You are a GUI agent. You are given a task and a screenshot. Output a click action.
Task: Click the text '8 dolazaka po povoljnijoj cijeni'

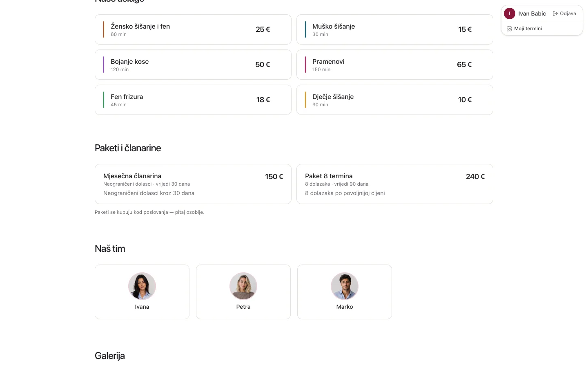click(x=345, y=193)
